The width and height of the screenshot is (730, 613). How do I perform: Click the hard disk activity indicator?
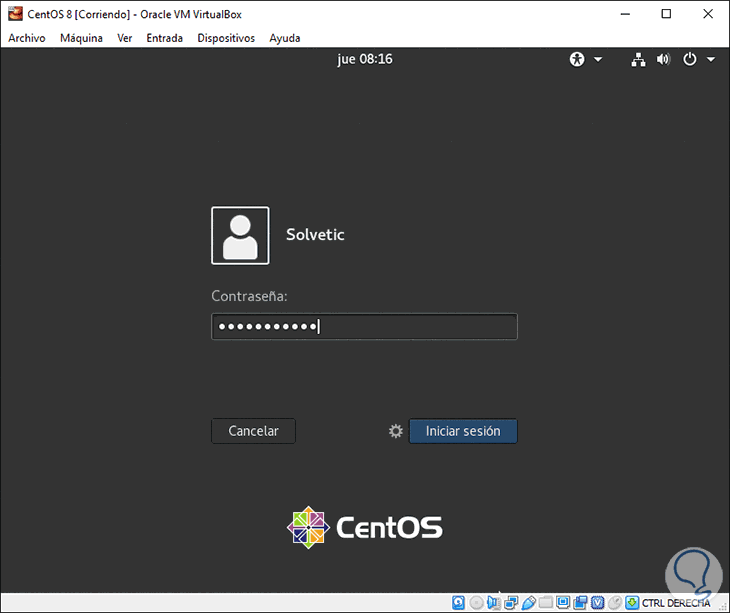[458, 603]
